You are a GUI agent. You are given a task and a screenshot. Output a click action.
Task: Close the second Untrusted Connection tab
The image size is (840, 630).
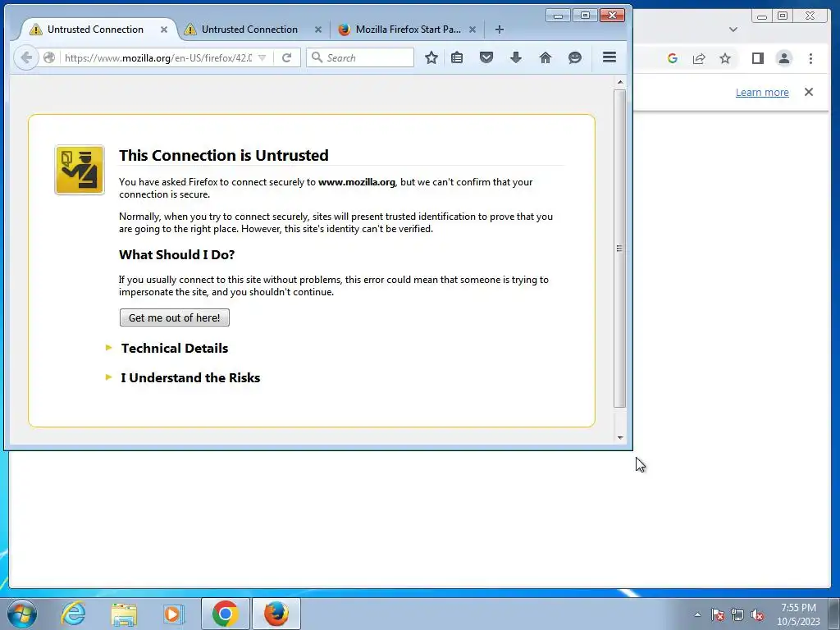pyautogui.click(x=318, y=30)
